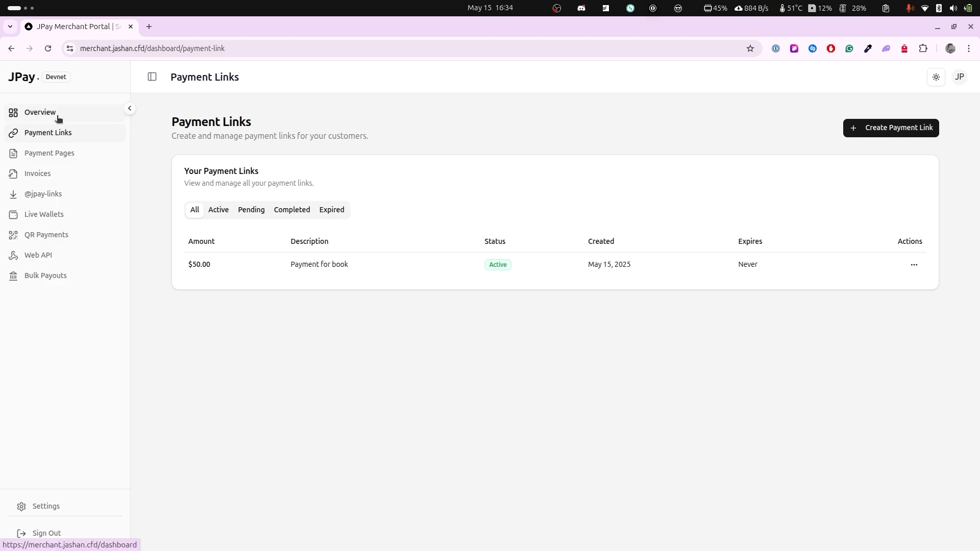Open Settings at the sidebar bottom

click(x=46, y=506)
